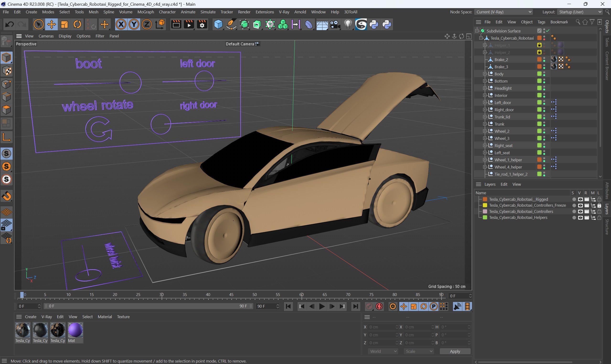Click the first Python script icon
The image size is (611, 364).
coord(374,24)
